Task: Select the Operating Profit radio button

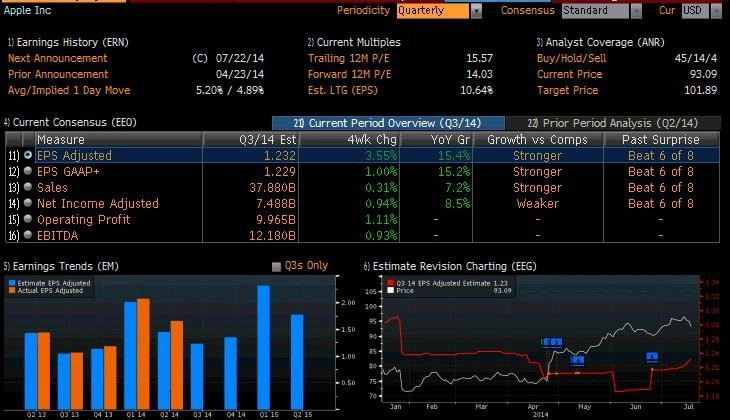Action: pyautogui.click(x=28, y=219)
